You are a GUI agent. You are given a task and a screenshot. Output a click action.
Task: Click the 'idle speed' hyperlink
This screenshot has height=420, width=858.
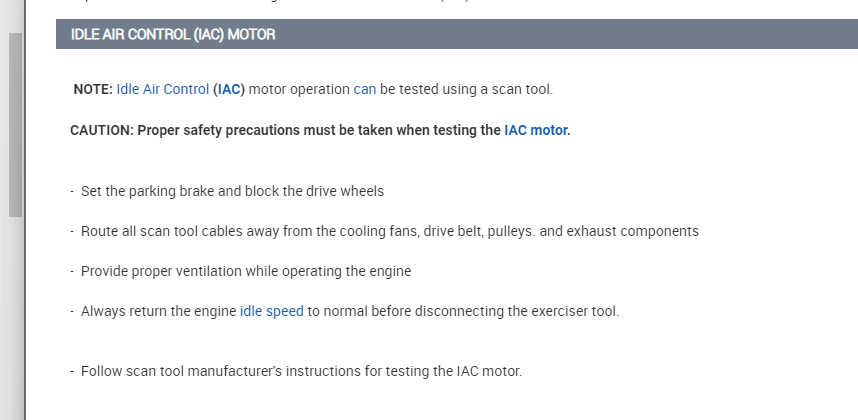[271, 311]
